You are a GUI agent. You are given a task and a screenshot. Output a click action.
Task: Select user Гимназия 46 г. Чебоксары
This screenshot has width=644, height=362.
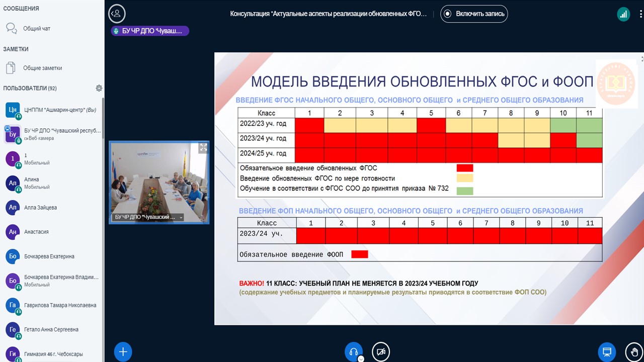[52, 354]
